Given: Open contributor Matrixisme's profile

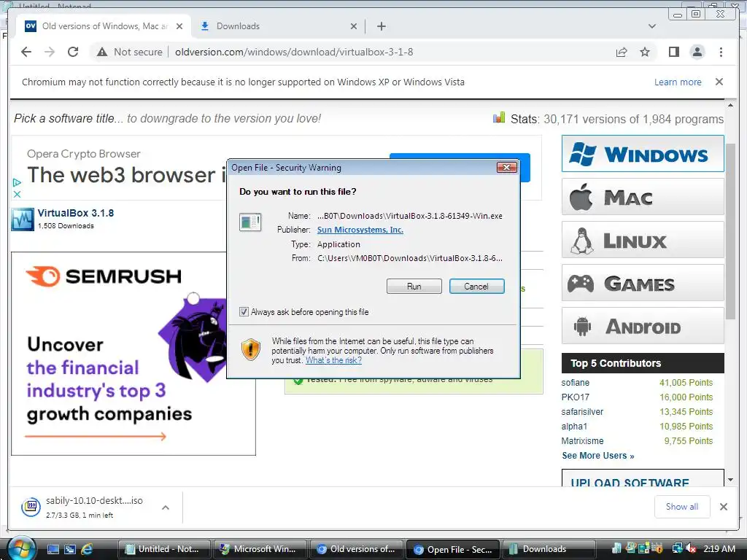Looking at the screenshot, I should coord(582,441).
